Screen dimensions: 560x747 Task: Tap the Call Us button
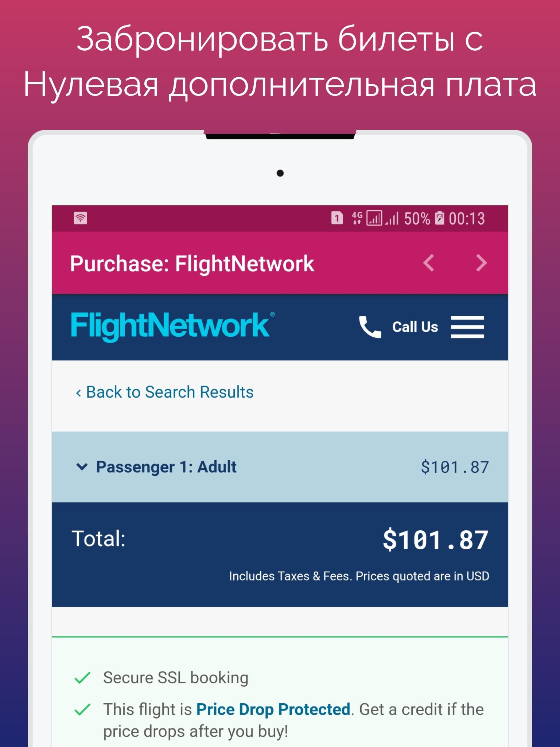point(415,327)
